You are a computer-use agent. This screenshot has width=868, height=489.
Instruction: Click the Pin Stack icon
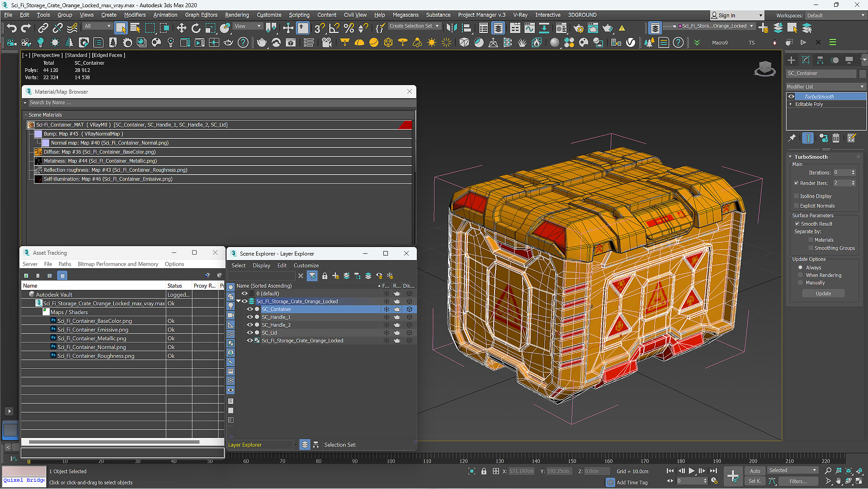click(x=792, y=138)
